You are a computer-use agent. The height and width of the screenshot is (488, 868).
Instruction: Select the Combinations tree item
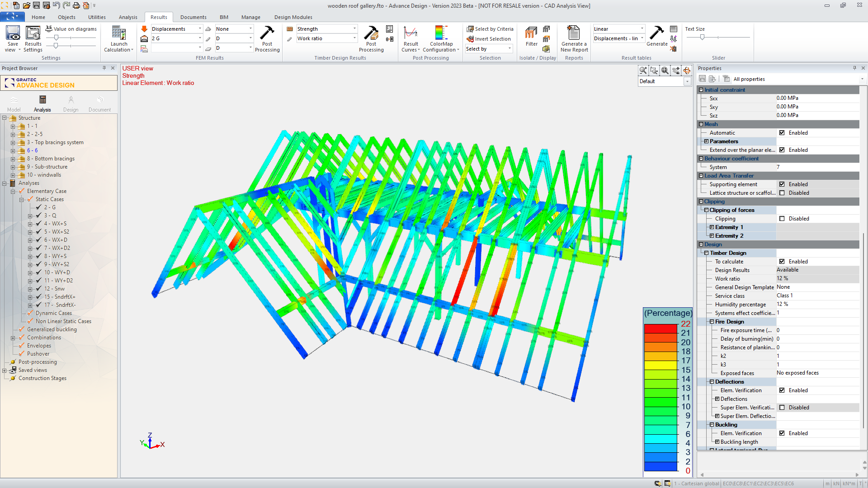[x=44, y=338]
